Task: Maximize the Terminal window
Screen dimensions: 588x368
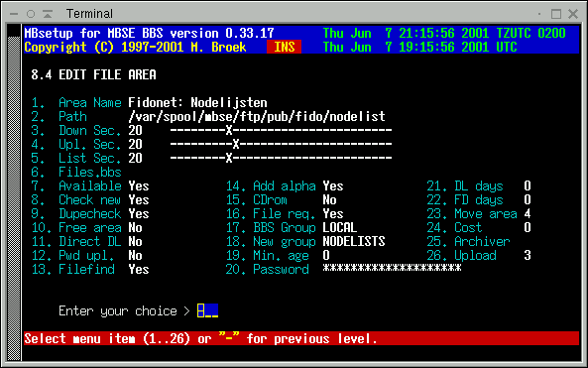Action: 556,14
